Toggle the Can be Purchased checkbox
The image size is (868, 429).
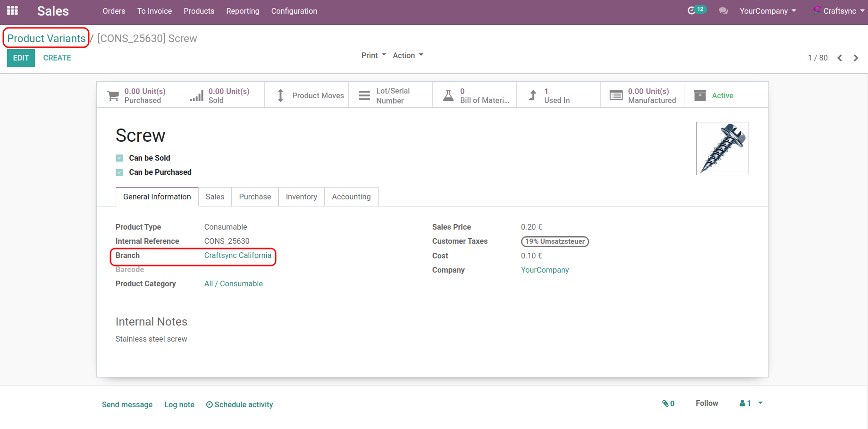[x=119, y=172]
